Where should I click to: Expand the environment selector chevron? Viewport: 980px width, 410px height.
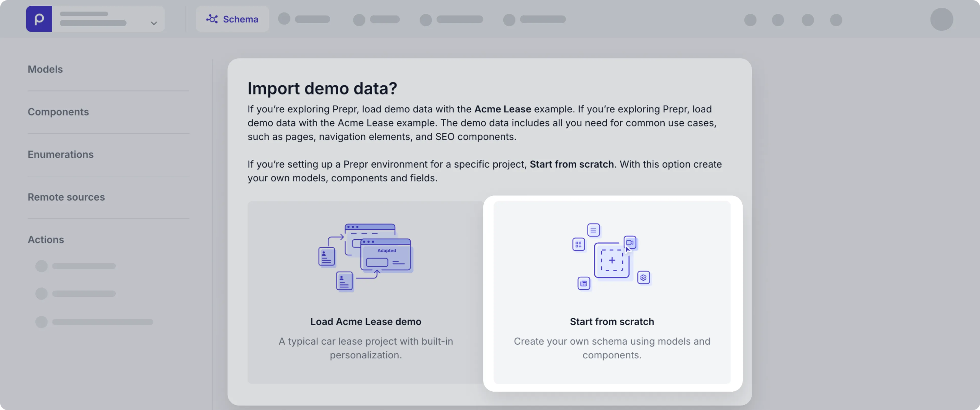(154, 23)
